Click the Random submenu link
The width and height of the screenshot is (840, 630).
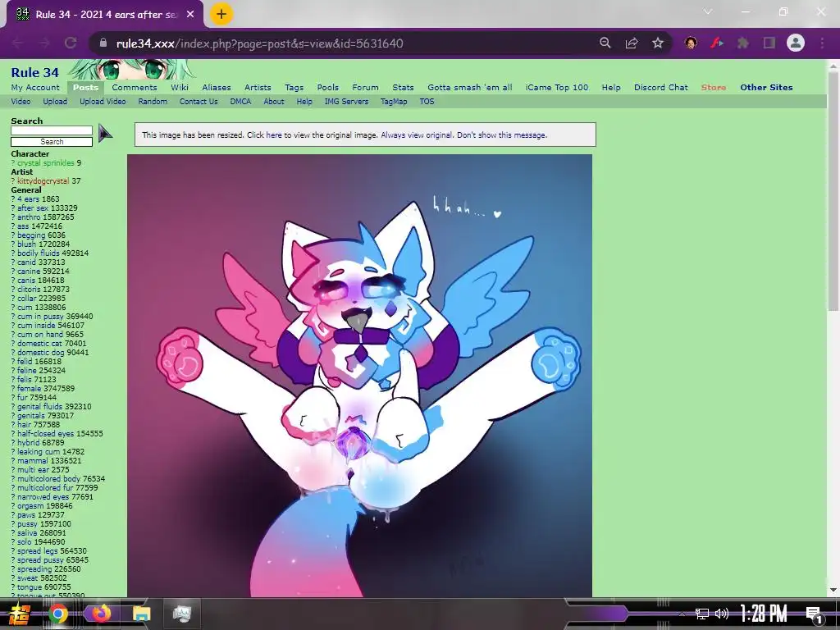click(x=153, y=101)
